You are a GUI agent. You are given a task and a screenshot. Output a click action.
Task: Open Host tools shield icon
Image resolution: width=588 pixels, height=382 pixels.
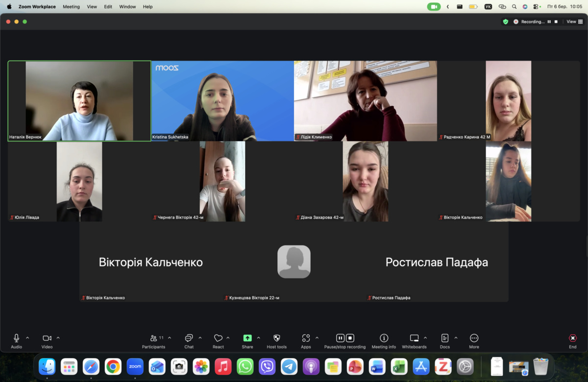276,338
